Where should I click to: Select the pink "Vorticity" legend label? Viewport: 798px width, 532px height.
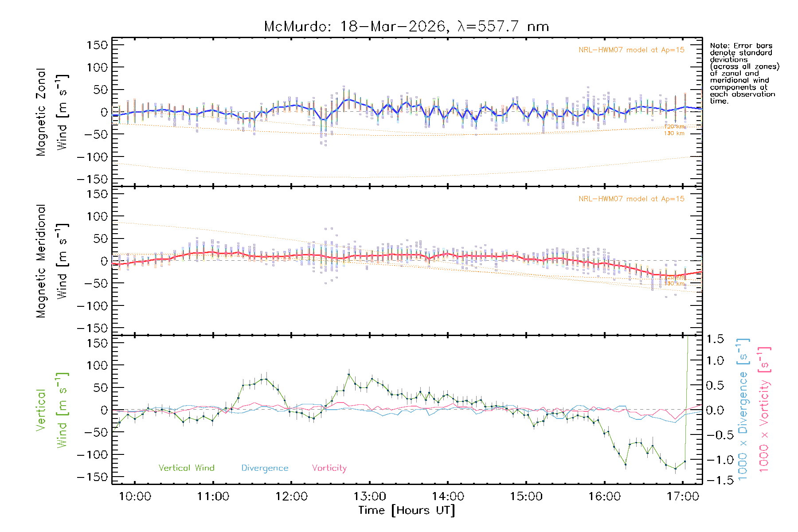pyautogui.click(x=329, y=468)
